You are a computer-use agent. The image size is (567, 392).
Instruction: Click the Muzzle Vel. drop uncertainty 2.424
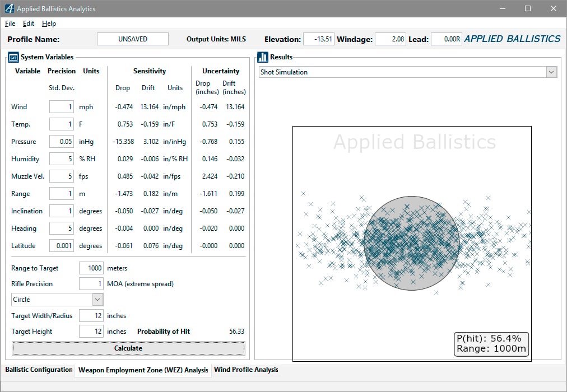(210, 176)
